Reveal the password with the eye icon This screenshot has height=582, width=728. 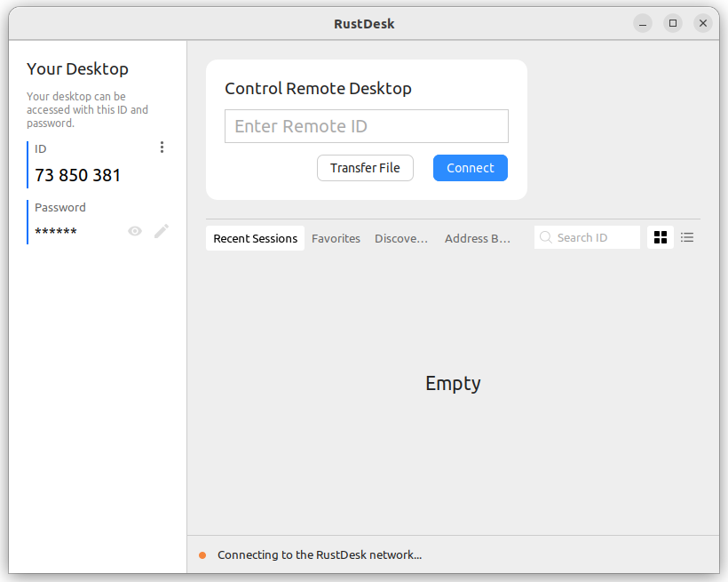(x=135, y=231)
